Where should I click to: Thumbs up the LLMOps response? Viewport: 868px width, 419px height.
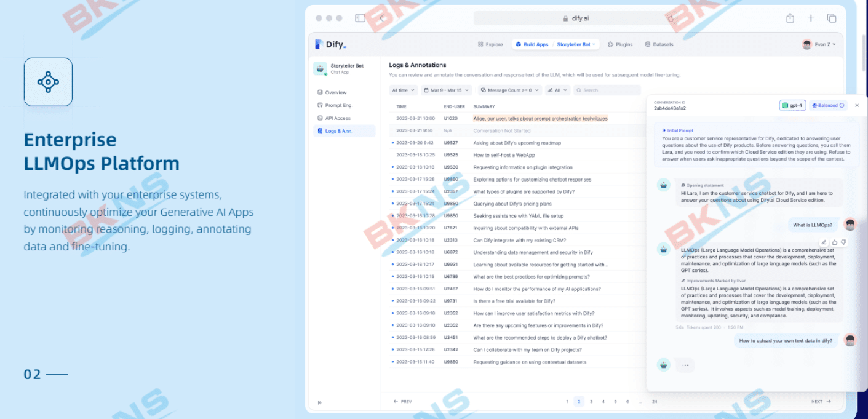pos(835,242)
